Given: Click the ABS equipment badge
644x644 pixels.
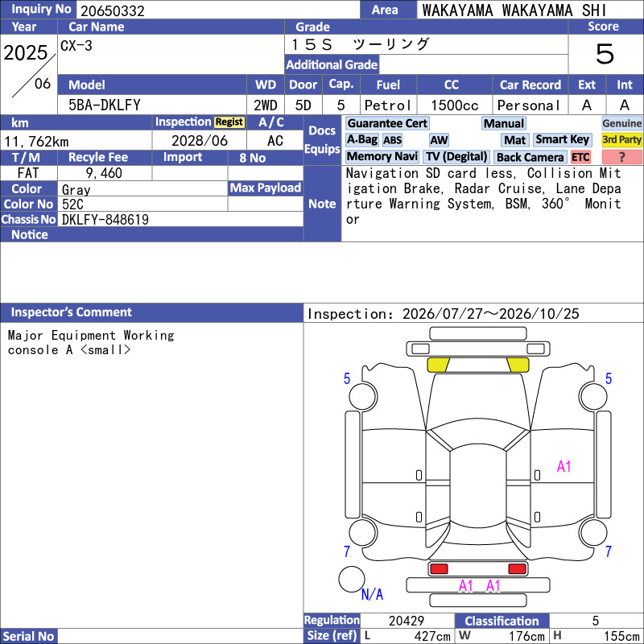Looking at the screenshot, I should pyautogui.click(x=392, y=140).
